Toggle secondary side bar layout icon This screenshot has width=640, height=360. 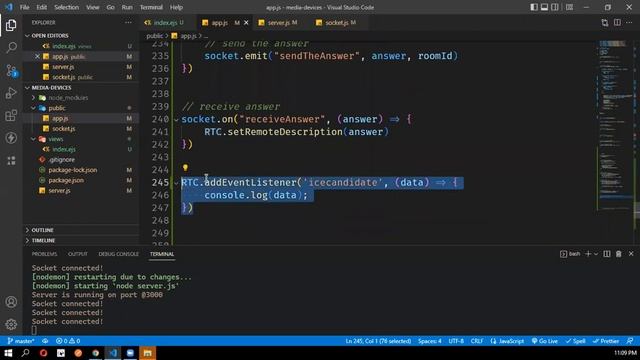pos(555,7)
